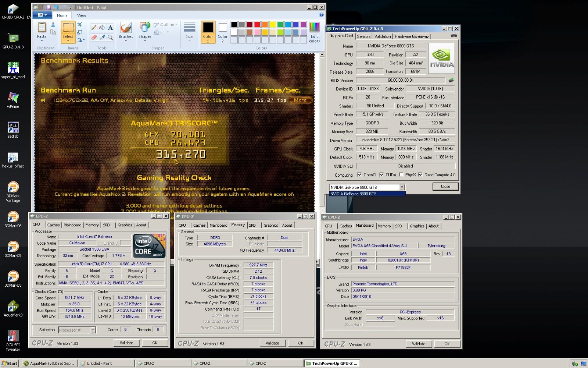Click the GPU-Z screenshot camera icon
This screenshot has height=368, width=588.
click(x=454, y=36)
